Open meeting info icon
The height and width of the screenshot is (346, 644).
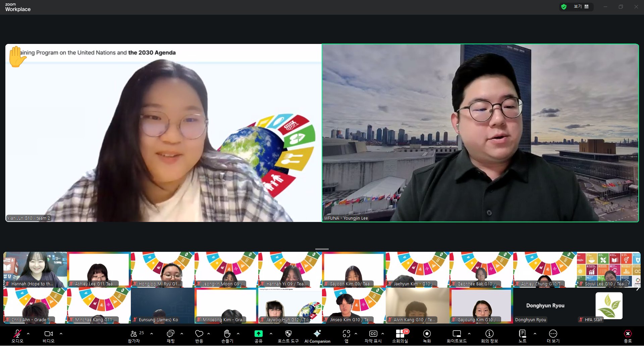click(x=489, y=334)
